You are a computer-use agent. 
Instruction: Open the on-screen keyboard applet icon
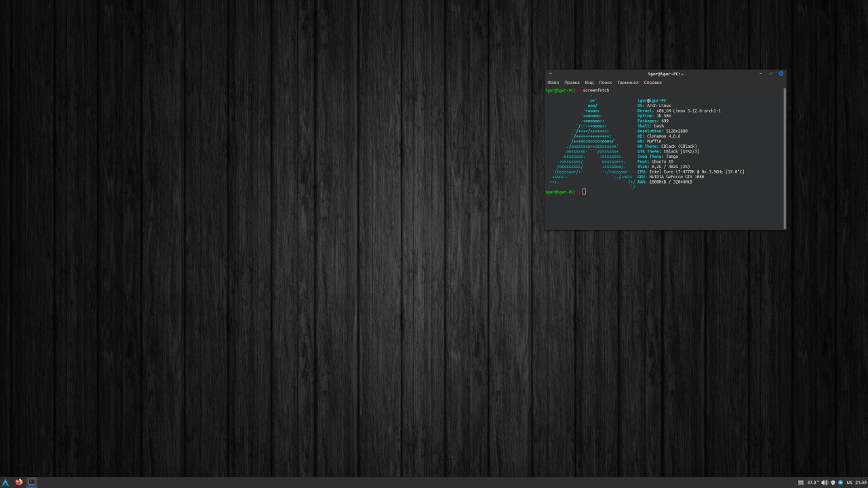point(801,483)
